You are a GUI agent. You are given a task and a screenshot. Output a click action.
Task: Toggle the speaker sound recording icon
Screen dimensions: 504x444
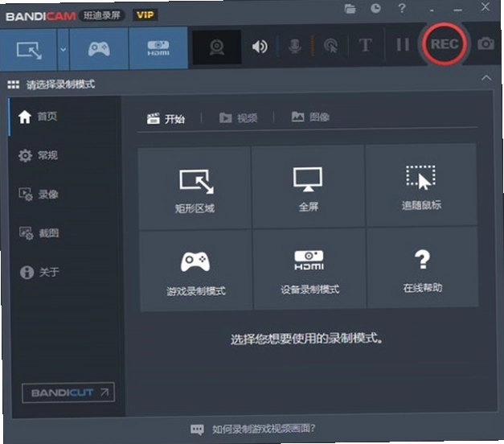click(260, 47)
